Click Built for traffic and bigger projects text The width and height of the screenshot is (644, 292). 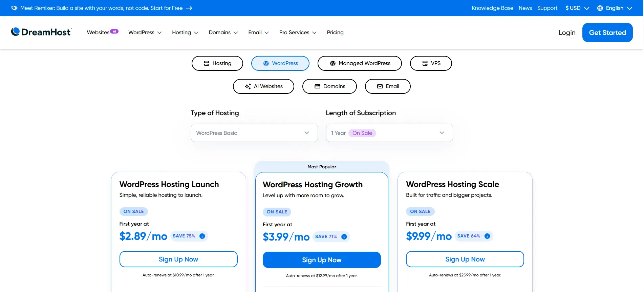449,195
